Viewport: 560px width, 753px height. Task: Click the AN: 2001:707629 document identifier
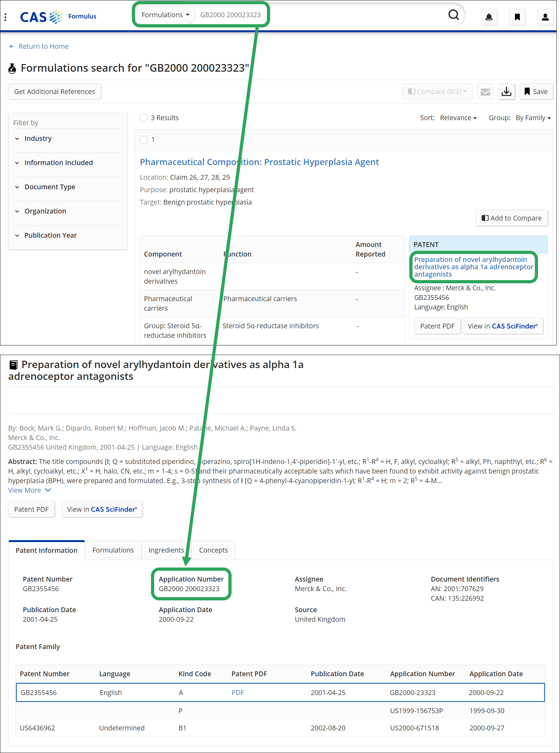coord(457,589)
